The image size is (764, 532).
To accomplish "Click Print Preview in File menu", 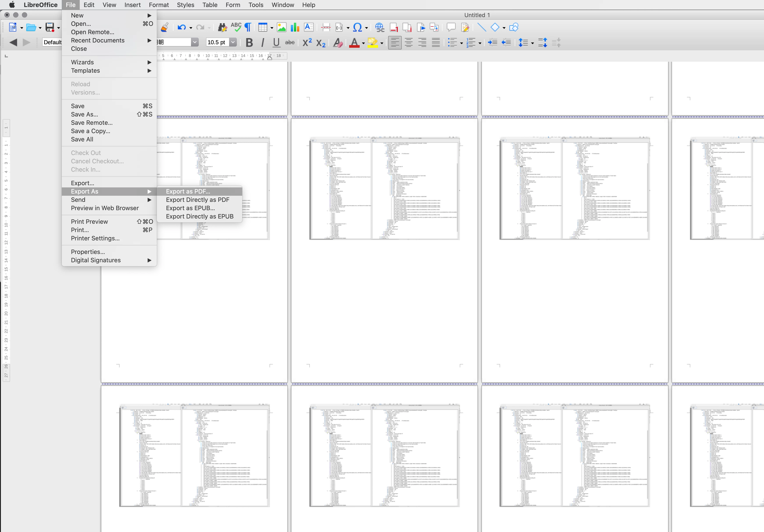I will [x=89, y=221].
